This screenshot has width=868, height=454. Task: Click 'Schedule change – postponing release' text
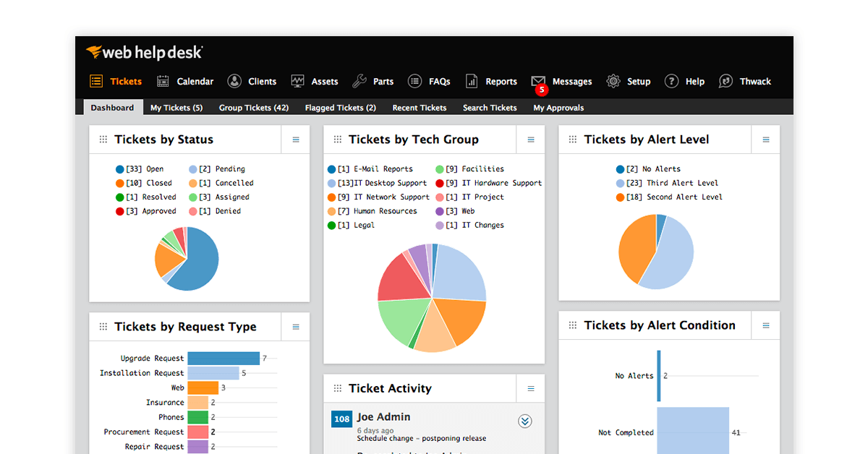click(422, 438)
